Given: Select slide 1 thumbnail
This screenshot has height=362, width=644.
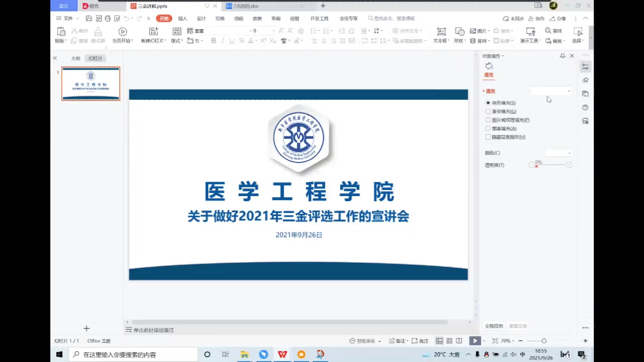Looking at the screenshot, I should [x=91, y=84].
